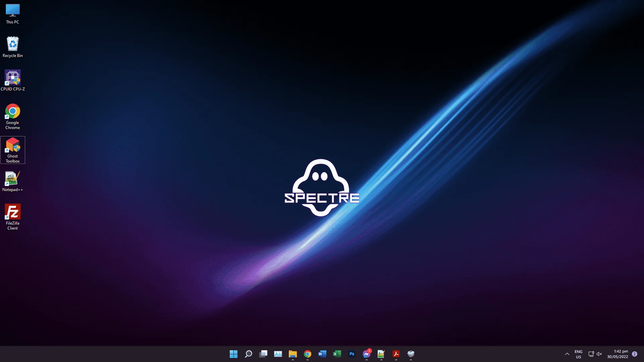644x362 pixels.
Task: Show hidden system tray icons
Action: pyautogui.click(x=567, y=354)
